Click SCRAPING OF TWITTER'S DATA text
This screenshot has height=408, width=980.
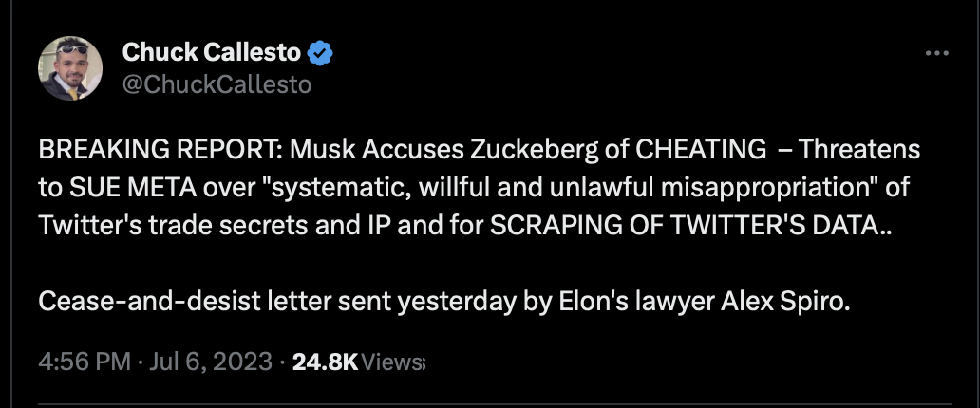tap(691, 226)
